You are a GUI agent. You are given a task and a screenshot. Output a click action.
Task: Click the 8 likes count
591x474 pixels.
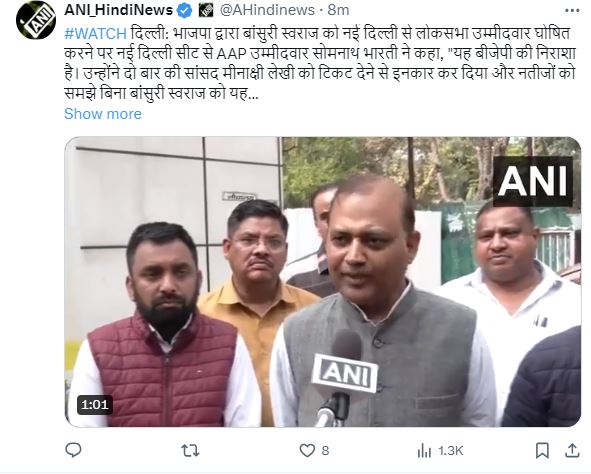click(325, 451)
